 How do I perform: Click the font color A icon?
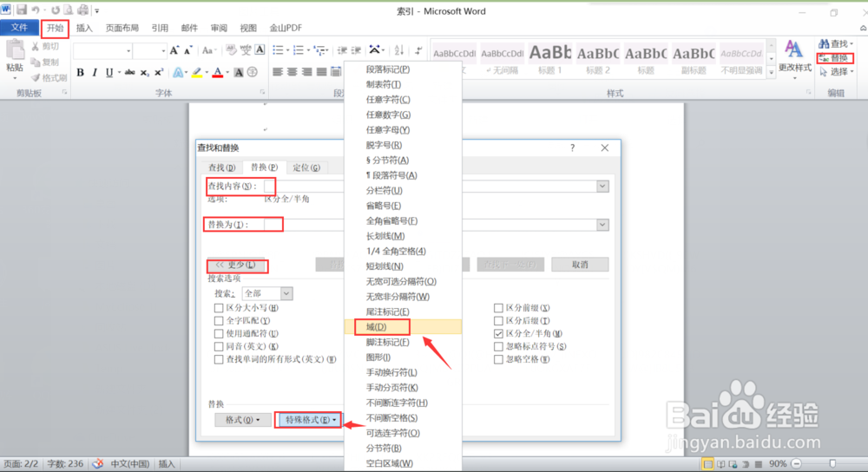click(218, 73)
